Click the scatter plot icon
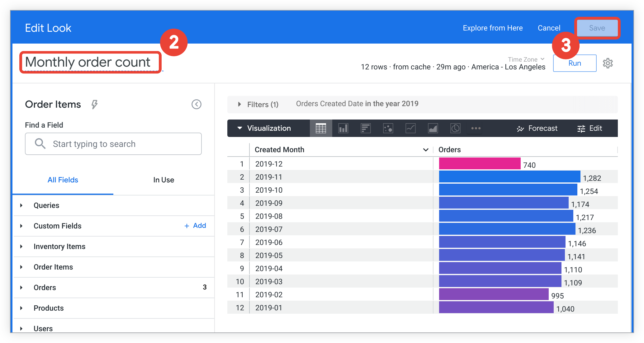 (388, 128)
